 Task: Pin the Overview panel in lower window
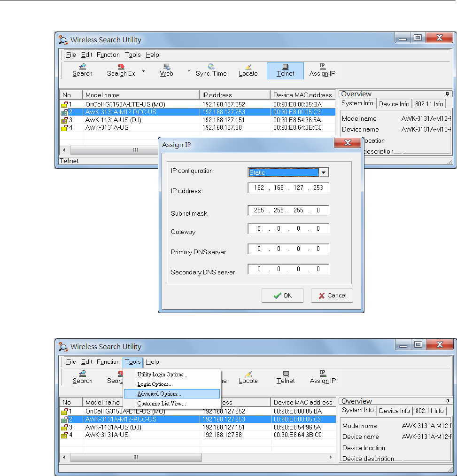point(448,401)
